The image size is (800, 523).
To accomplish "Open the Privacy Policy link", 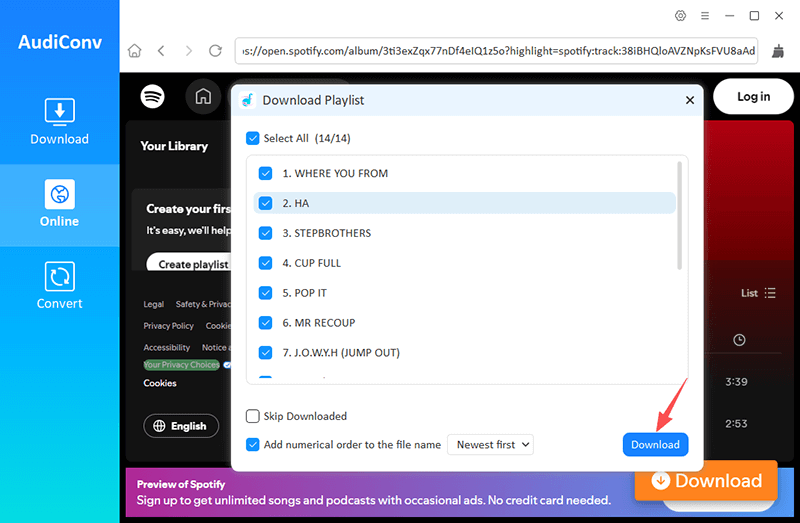I will 168,326.
